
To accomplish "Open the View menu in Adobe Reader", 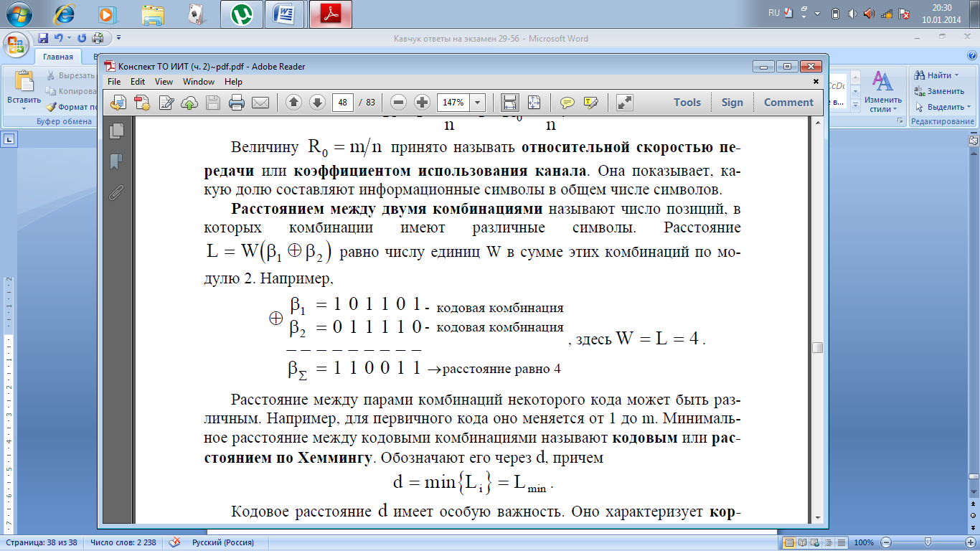I will [164, 82].
